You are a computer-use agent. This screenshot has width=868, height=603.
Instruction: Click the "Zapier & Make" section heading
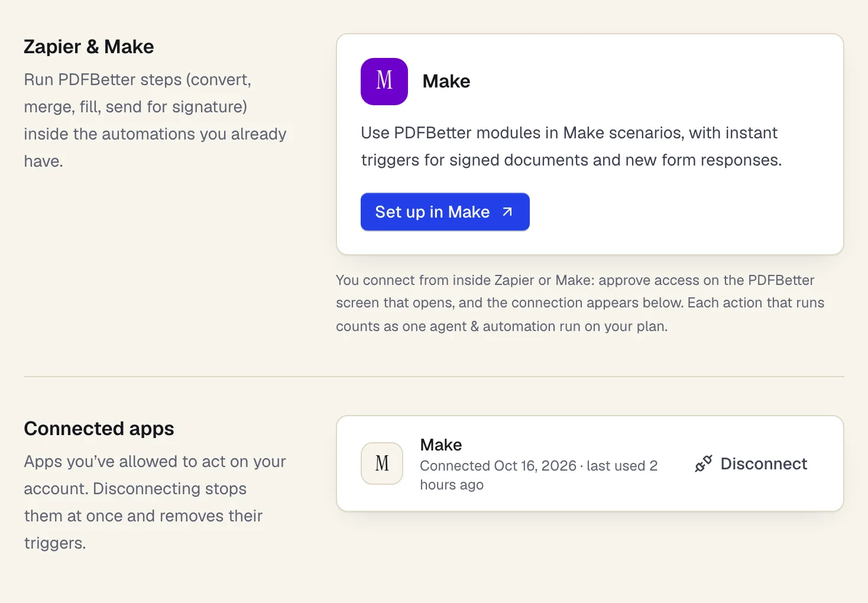click(89, 47)
